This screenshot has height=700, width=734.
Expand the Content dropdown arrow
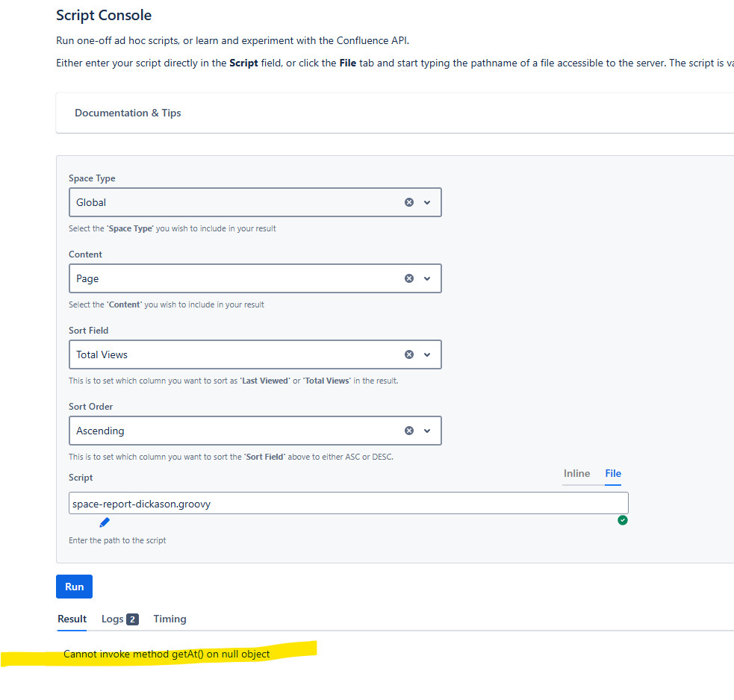pos(427,278)
